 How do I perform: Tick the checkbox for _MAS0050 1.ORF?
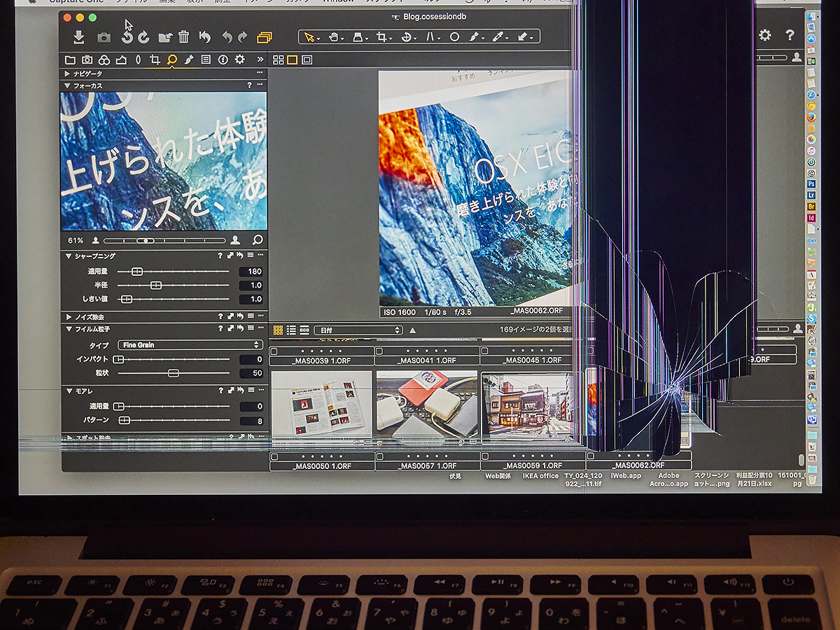tap(274, 456)
